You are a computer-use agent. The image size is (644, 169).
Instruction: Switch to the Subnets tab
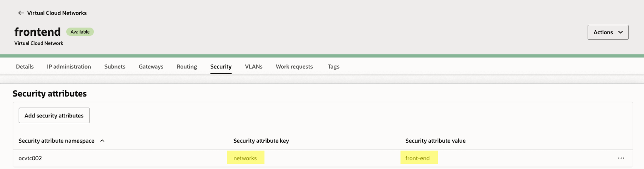[115, 67]
